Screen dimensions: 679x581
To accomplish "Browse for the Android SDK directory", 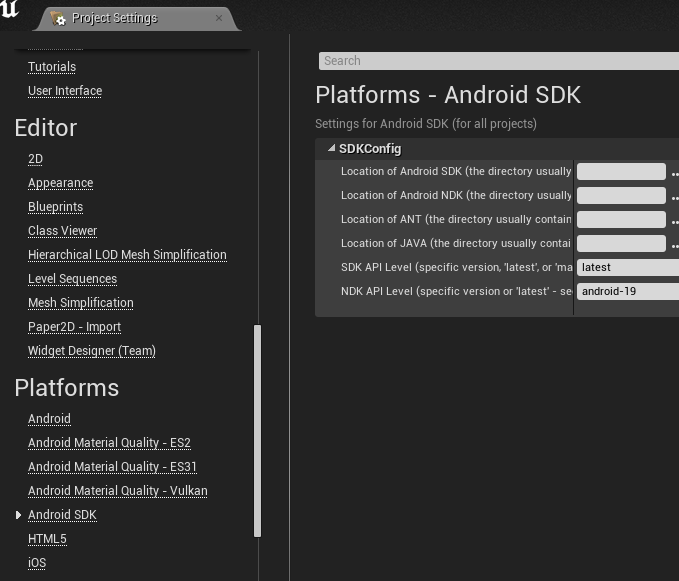I will tap(675, 174).
